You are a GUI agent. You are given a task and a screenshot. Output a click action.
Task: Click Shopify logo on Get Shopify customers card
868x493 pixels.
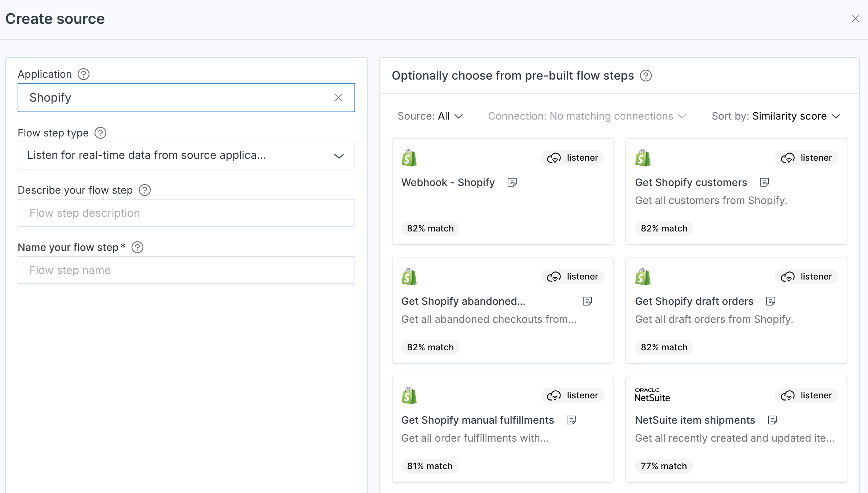tap(643, 158)
